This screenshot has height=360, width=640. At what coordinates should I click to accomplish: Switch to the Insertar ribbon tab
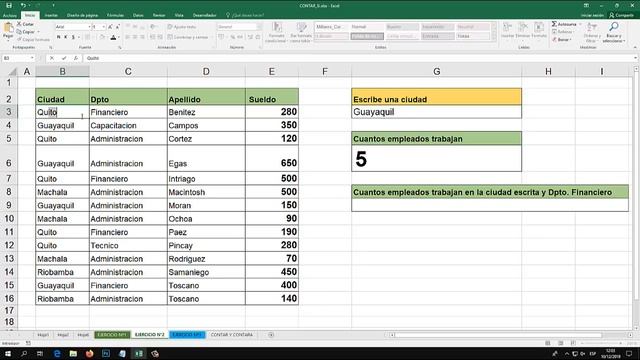51,15
